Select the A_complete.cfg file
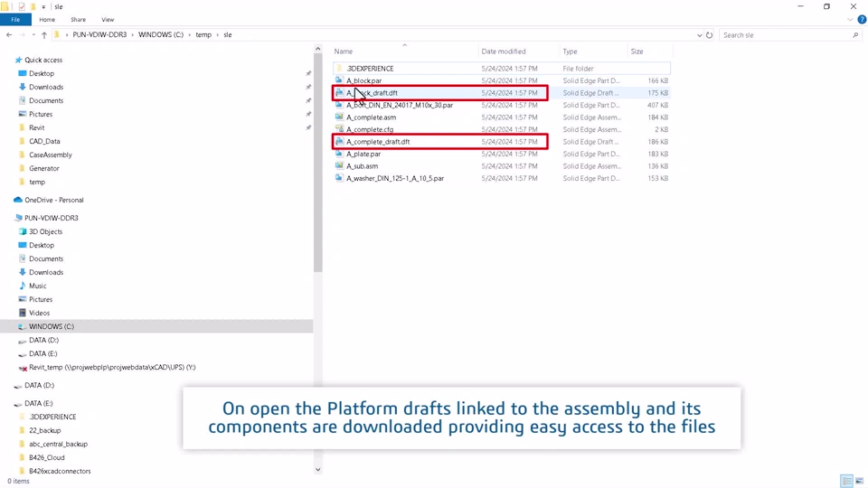This screenshot has height=488, width=868. tap(501, 129)
